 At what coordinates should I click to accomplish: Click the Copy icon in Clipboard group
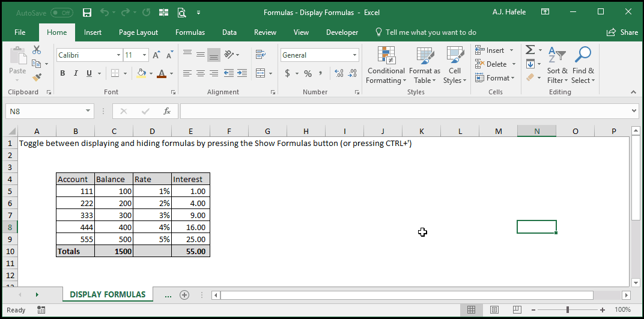(37, 64)
